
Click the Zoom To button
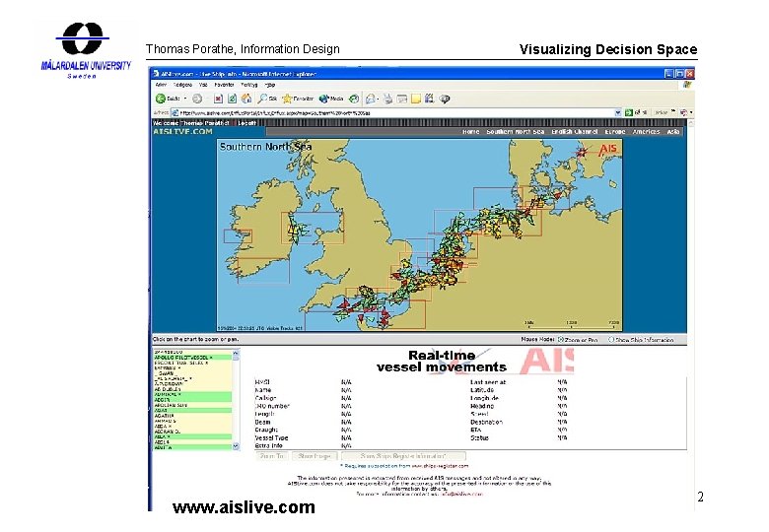272,456
